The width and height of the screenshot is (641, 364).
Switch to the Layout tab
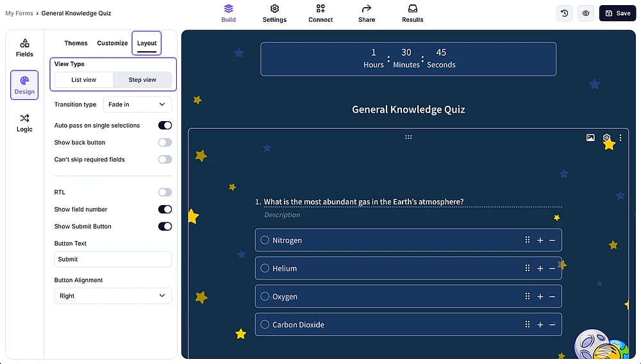pyautogui.click(x=147, y=43)
